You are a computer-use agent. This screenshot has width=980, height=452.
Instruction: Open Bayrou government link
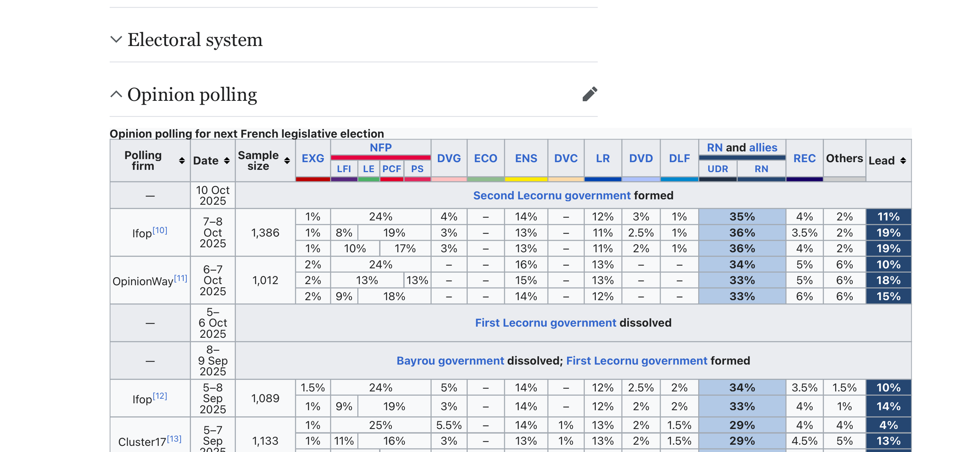[x=450, y=361]
